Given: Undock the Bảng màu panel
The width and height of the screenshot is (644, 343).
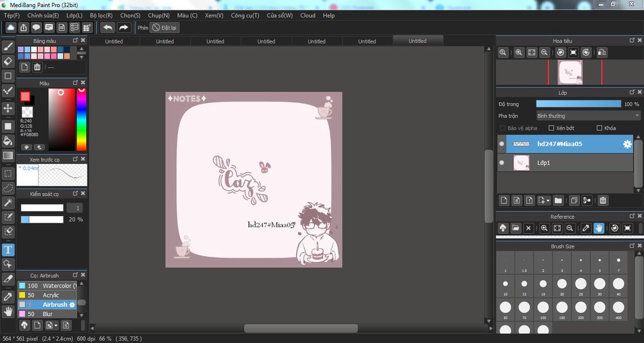Looking at the screenshot, I should pyautogui.click(x=75, y=40).
